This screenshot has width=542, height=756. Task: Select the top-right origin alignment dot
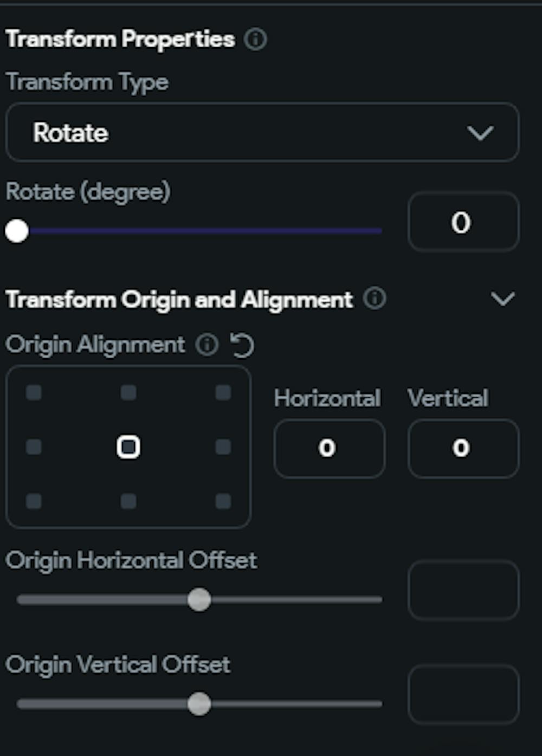click(223, 391)
